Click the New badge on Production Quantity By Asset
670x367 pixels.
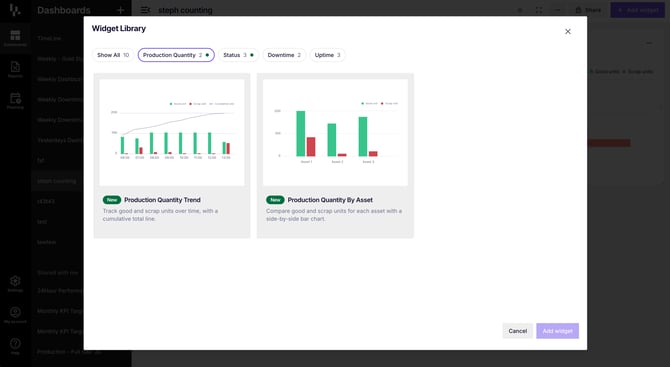pyautogui.click(x=275, y=200)
